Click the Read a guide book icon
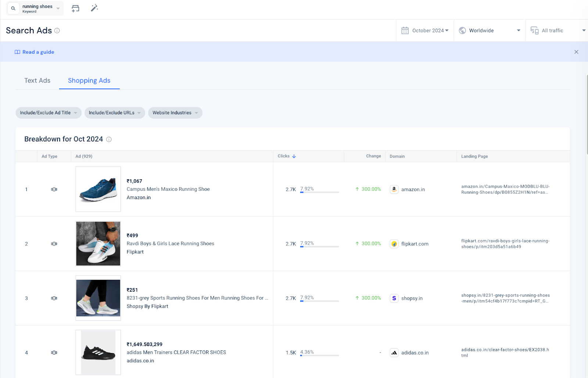 (x=17, y=52)
